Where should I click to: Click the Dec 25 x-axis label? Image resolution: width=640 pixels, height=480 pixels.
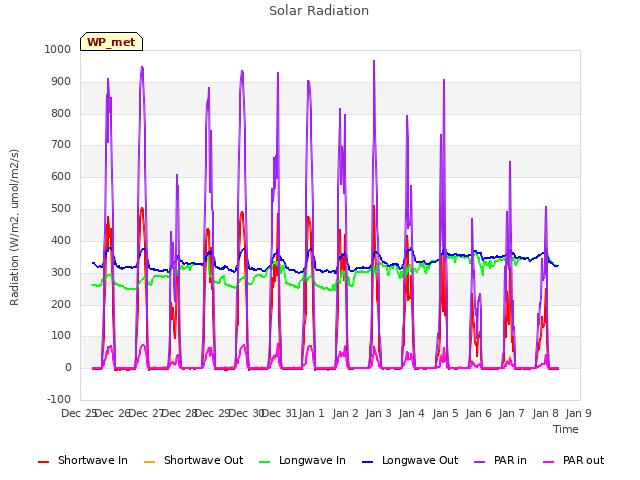pyautogui.click(x=78, y=413)
